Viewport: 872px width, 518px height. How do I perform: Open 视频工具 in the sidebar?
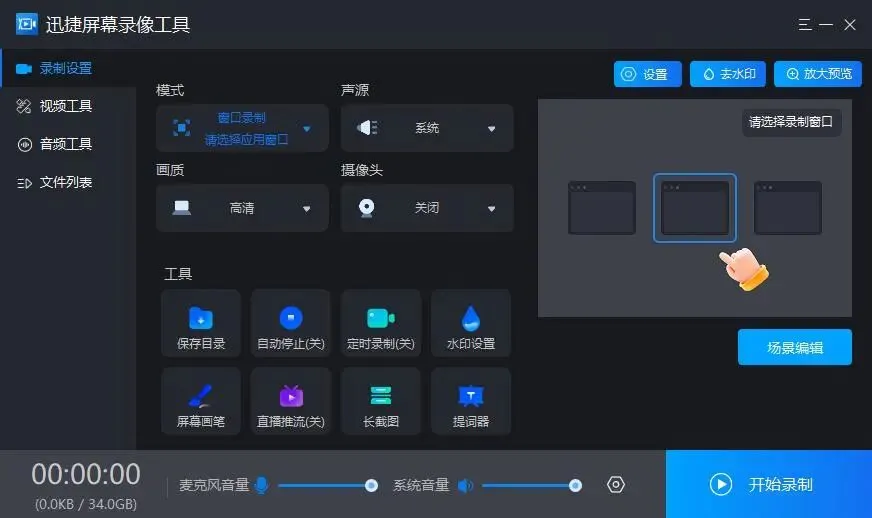click(x=68, y=106)
